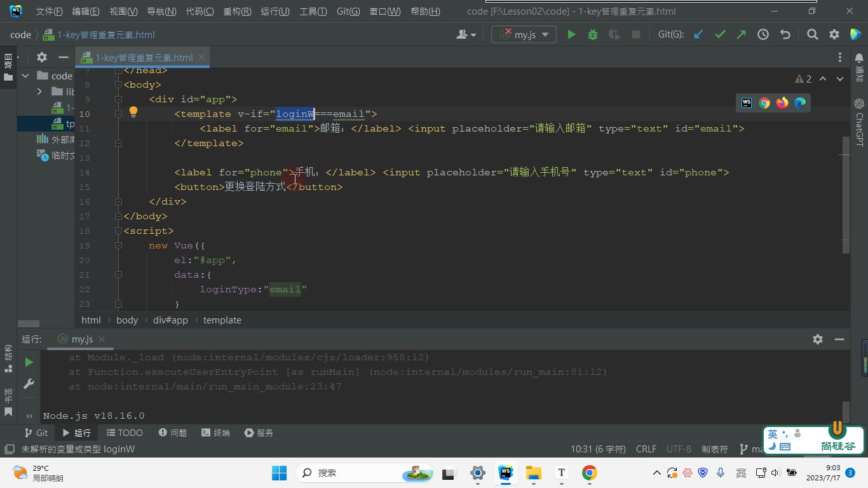The width and height of the screenshot is (868, 488).
Task: Open IDE settings gear in toolbar
Action: [x=834, y=35]
